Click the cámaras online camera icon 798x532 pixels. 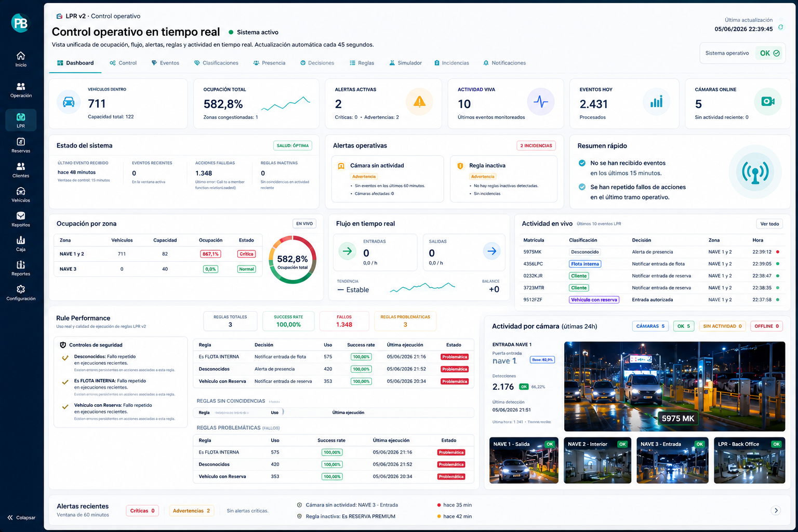pyautogui.click(x=768, y=101)
